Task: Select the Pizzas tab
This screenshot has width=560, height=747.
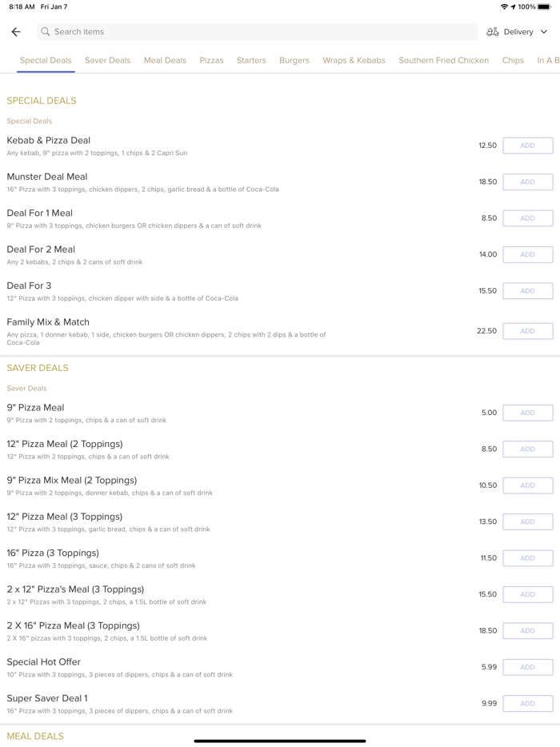Action: click(211, 60)
